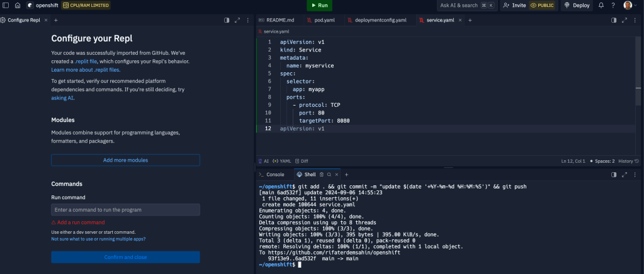The image size is (644, 274).
Task: Search in Shell with magnifier icon
Action: [329, 175]
